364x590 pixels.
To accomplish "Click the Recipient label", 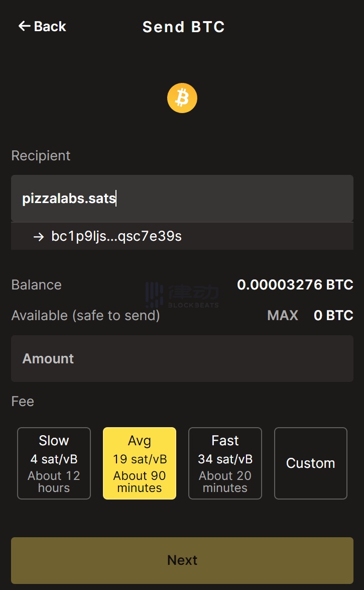I will pos(41,156).
